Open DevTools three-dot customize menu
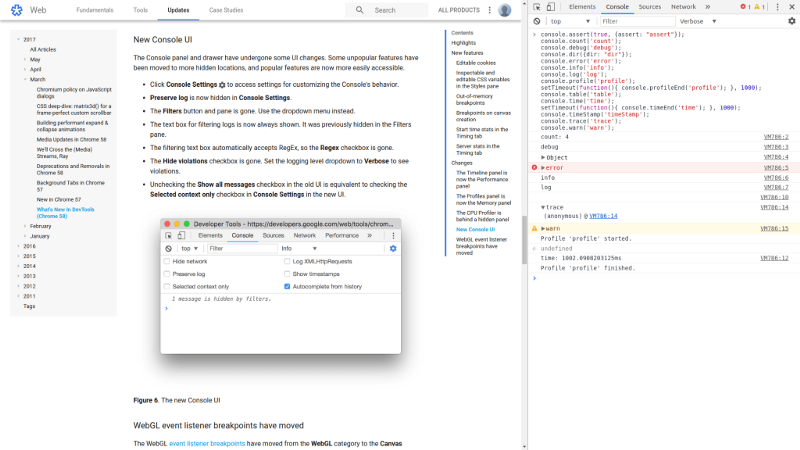800x450 pixels. click(775, 7)
